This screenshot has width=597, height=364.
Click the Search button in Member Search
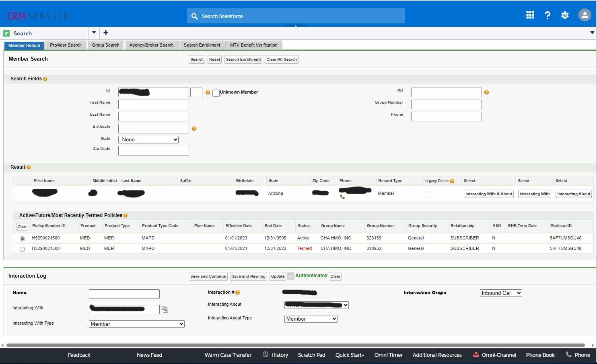tap(197, 59)
